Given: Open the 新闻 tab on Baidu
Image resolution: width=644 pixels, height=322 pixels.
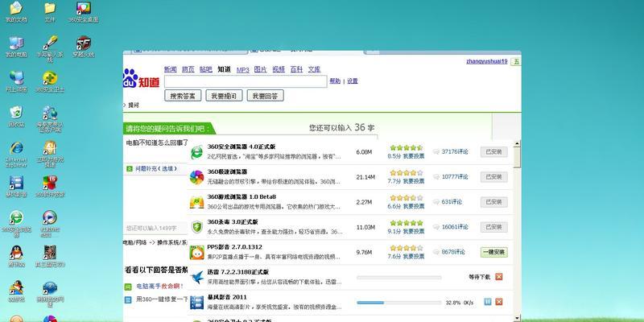Looking at the screenshot, I should pos(170,69).
